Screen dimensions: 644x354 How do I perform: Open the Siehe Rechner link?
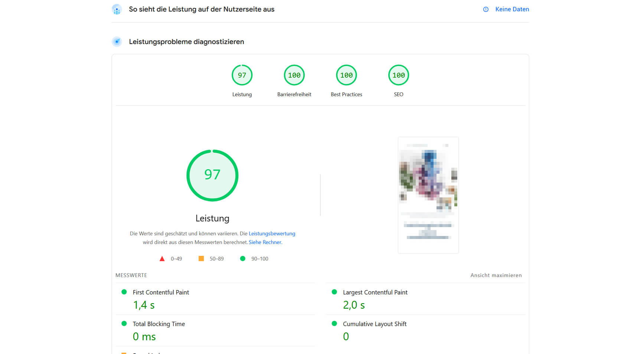pyautogui.click(x=265, y=242)
